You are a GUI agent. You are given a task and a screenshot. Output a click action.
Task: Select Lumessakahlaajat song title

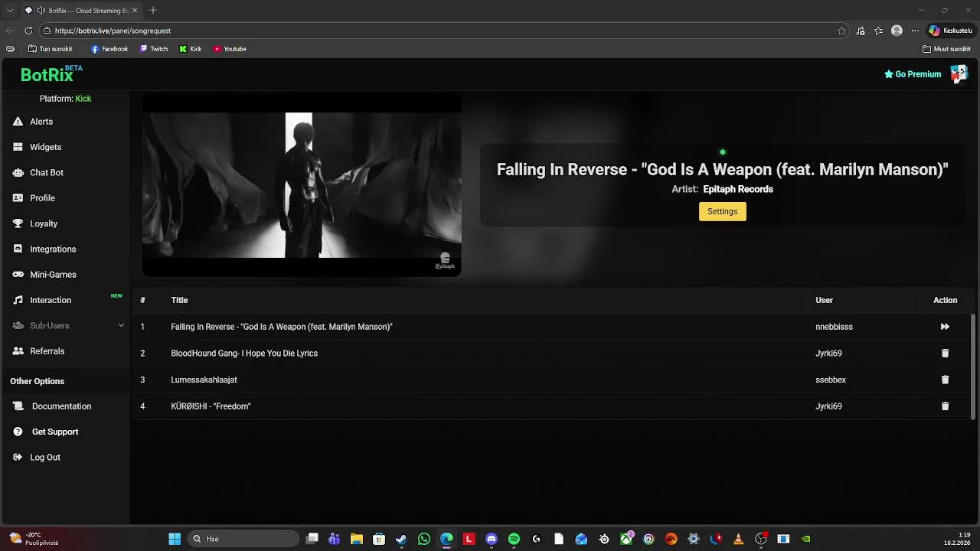(x=204, y=380)
